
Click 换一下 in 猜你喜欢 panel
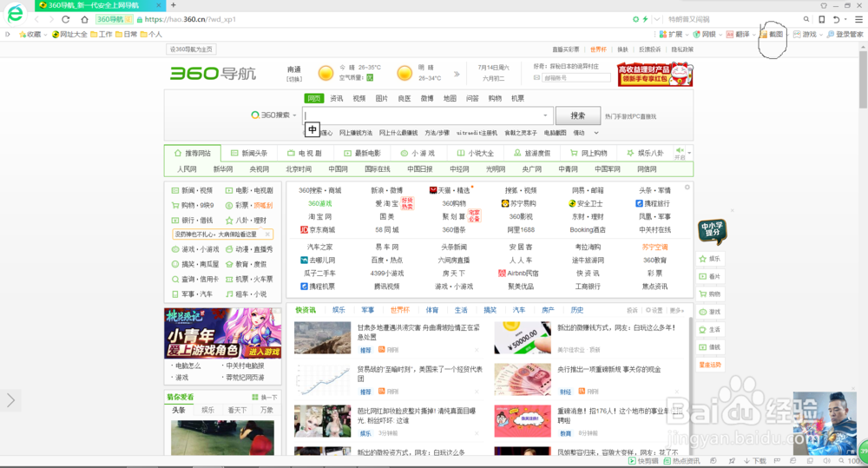pos(265,397)
